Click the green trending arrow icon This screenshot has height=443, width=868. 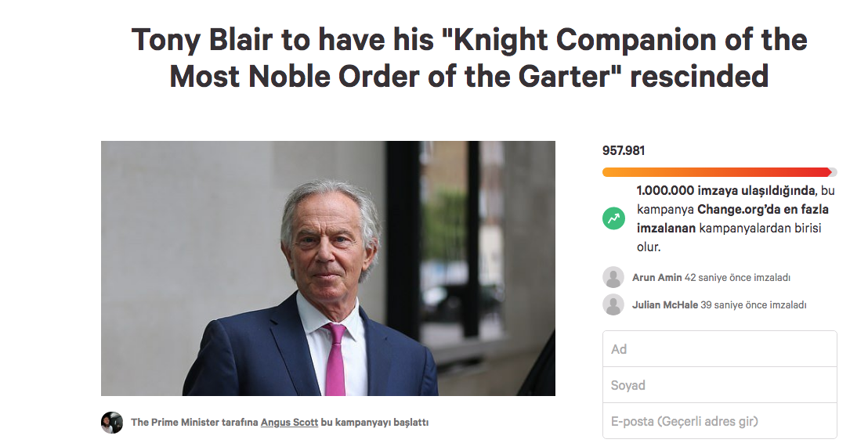613,218
